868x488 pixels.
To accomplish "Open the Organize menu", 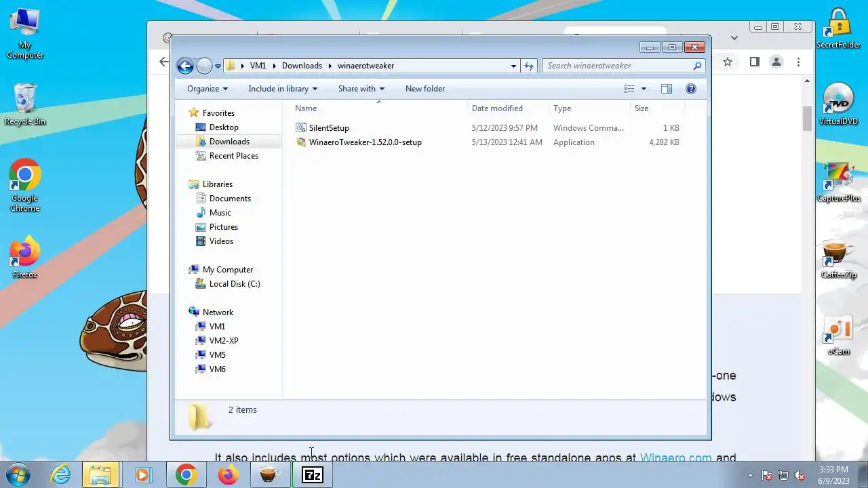I will 208,89.
